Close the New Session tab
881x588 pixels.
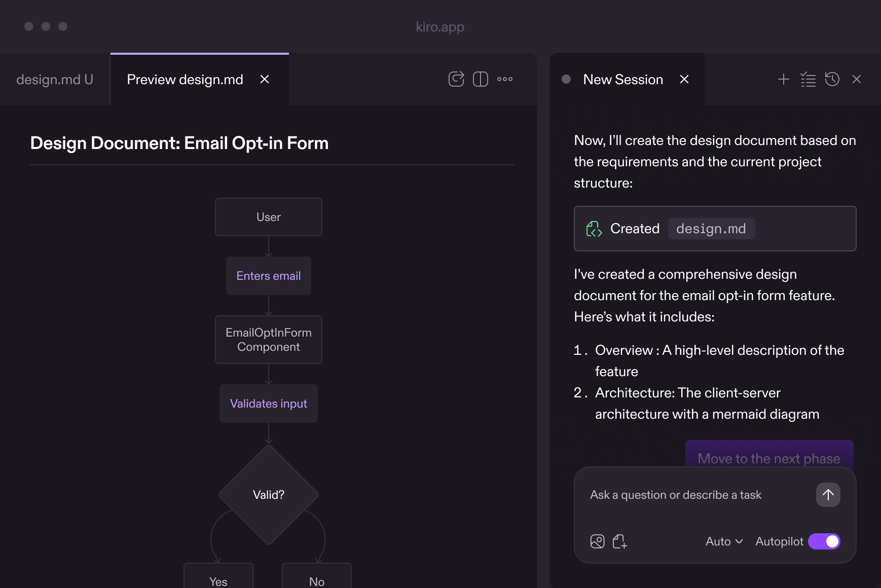[684, 79]
